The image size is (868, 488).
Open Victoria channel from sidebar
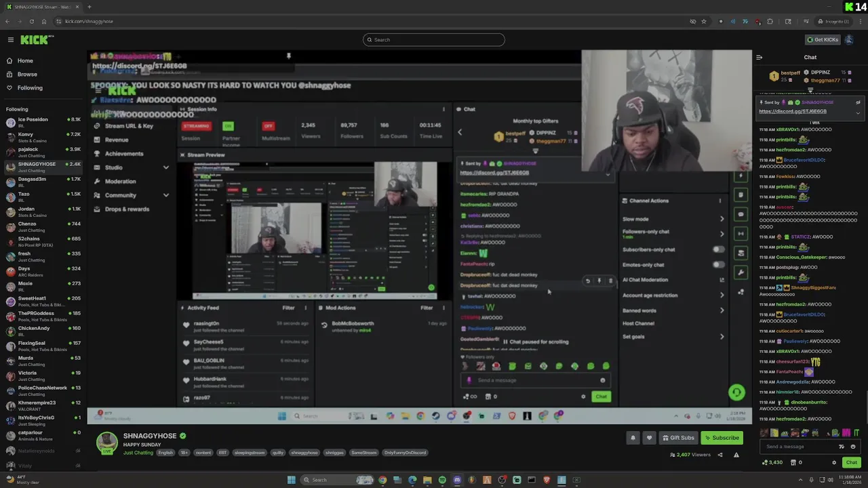pyautogui.click(x=42, y=376)
